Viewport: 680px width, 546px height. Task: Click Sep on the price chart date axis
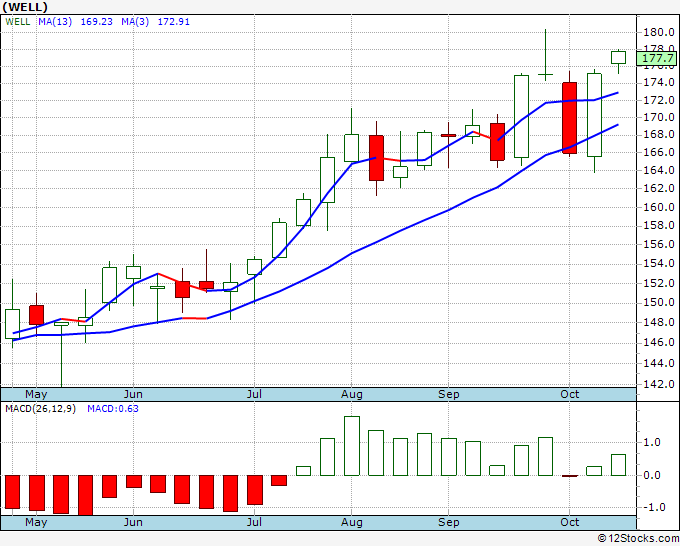[x=448, y=394]
